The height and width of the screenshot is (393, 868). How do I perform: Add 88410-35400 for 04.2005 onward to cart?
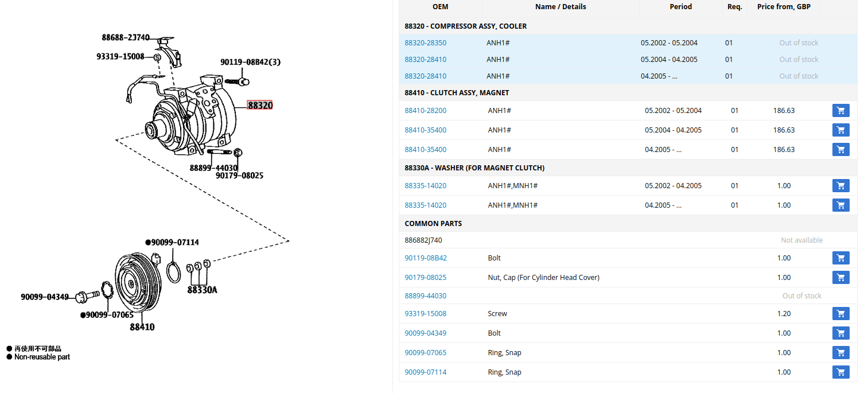point(840,150)
